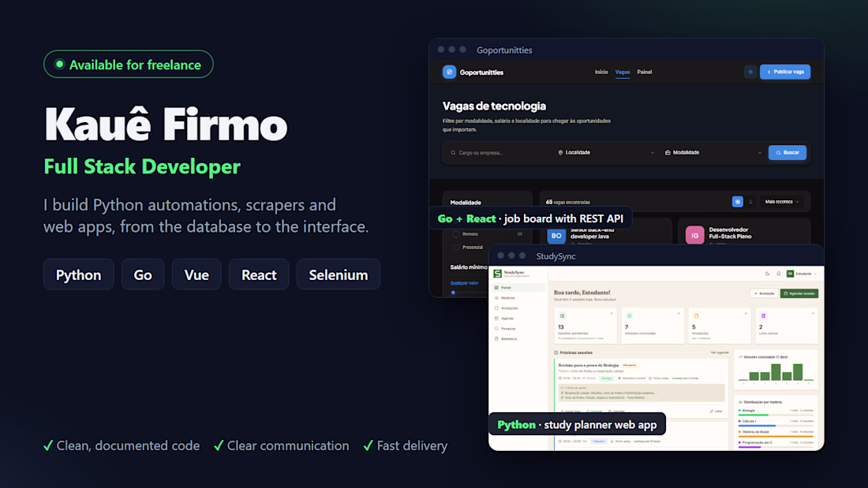868x488 pixels.
Task: Click the plus on the Anotações stat card
Action: 746,314
